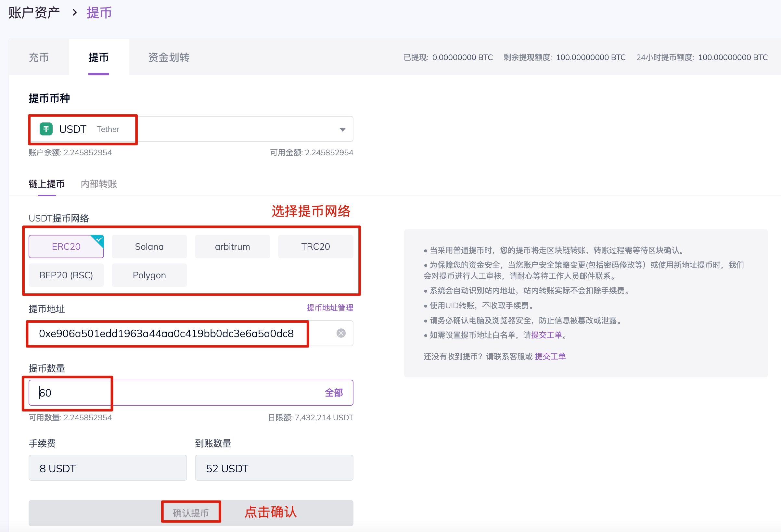The height and width of the screenshot is (532, 781).
Task: Switch to 内部转账 internal transfer tab
Action: pyautogui.click(x=99, y=184)
